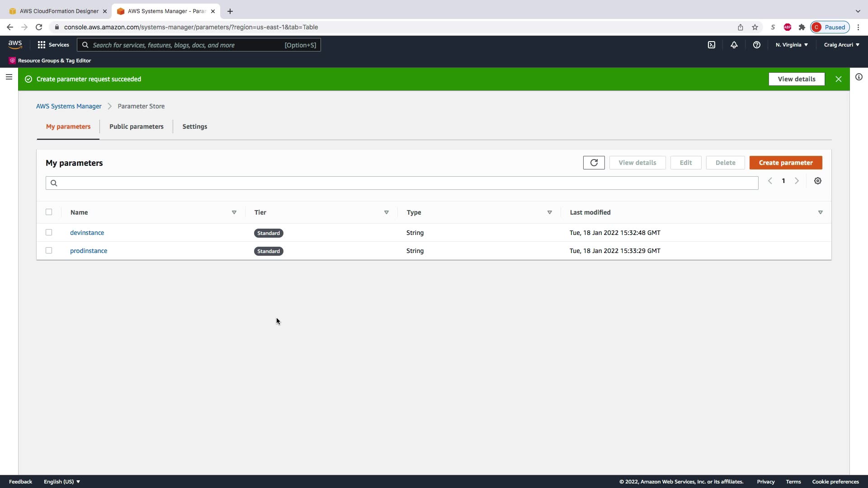The image size is (868, 488).
Task: Open the info panel icon
Action: pyautogui.click(x=859, y=77)
